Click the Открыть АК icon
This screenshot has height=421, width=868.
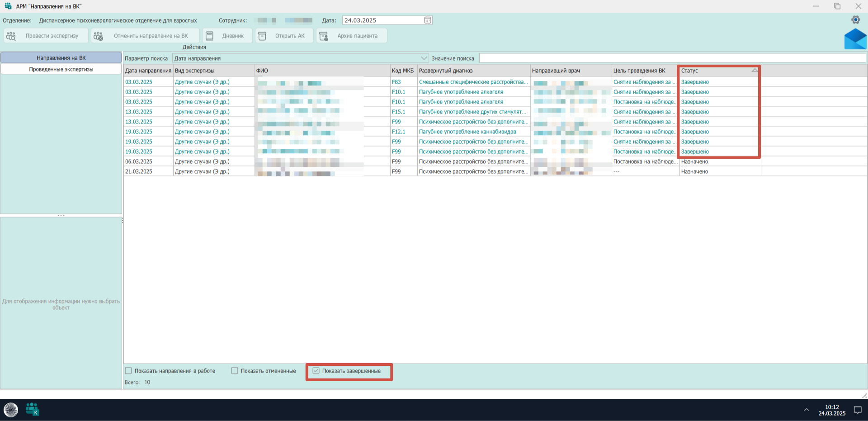(x=262, y=36)
